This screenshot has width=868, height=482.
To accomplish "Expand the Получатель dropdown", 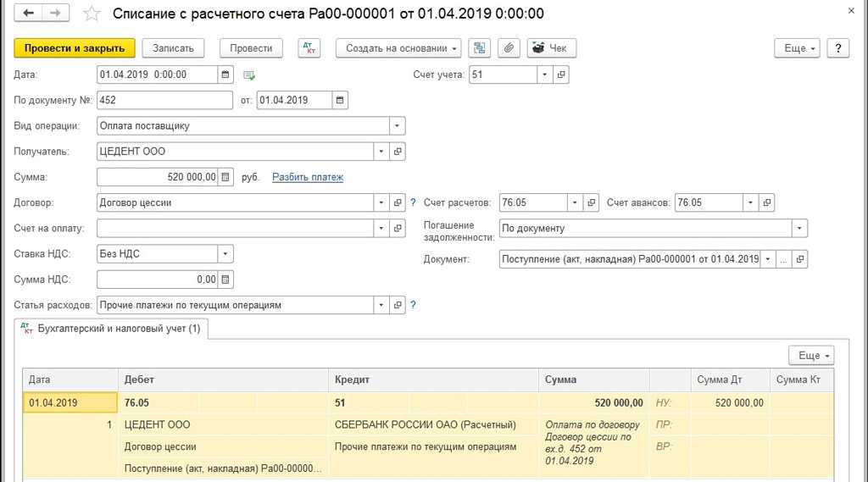I will (381, 152).
